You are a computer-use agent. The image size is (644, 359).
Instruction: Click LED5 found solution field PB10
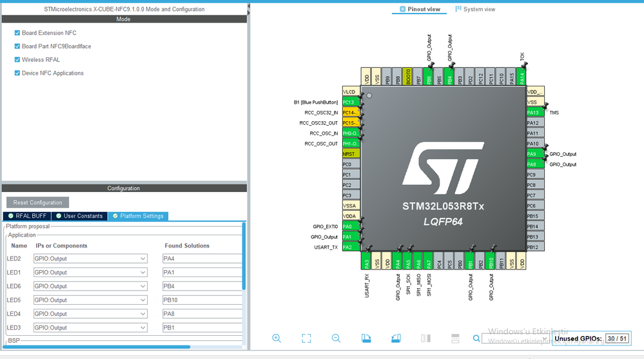(x=202, y=300)
